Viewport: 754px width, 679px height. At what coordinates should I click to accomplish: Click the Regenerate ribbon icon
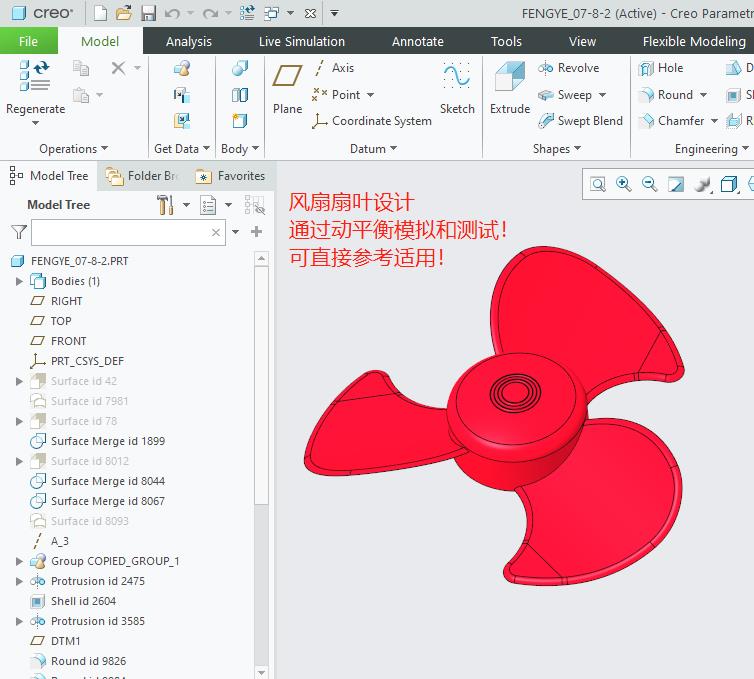[35, 75]
